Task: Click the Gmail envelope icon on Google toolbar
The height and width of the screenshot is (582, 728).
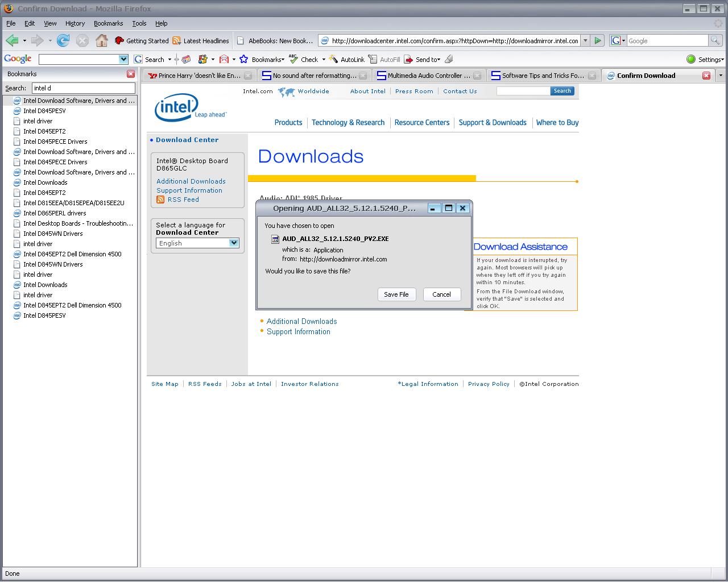Action: (x=224, y=59)
